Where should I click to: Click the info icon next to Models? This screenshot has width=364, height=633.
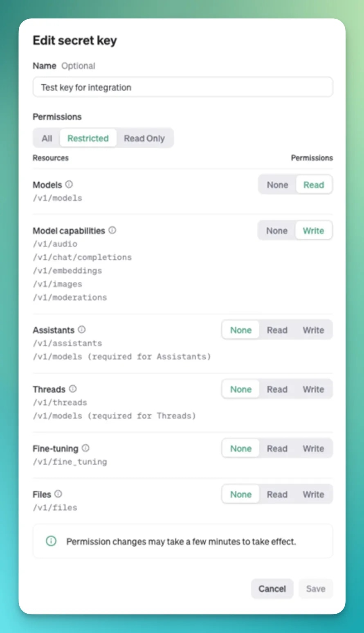69,184
